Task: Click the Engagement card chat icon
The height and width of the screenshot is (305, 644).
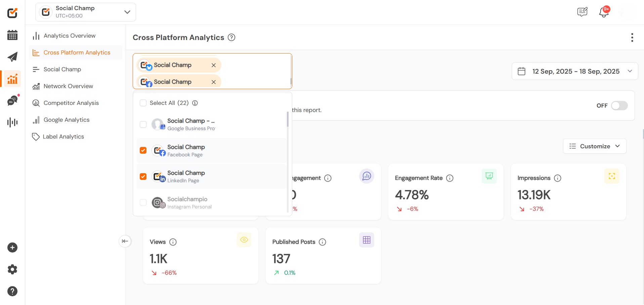Action: pos(367,176)
